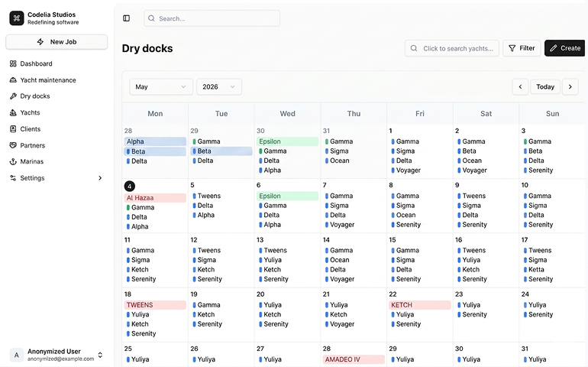Jump to Today in the calendar
Viewport: 588px width, 367px height.
(545, 86)
